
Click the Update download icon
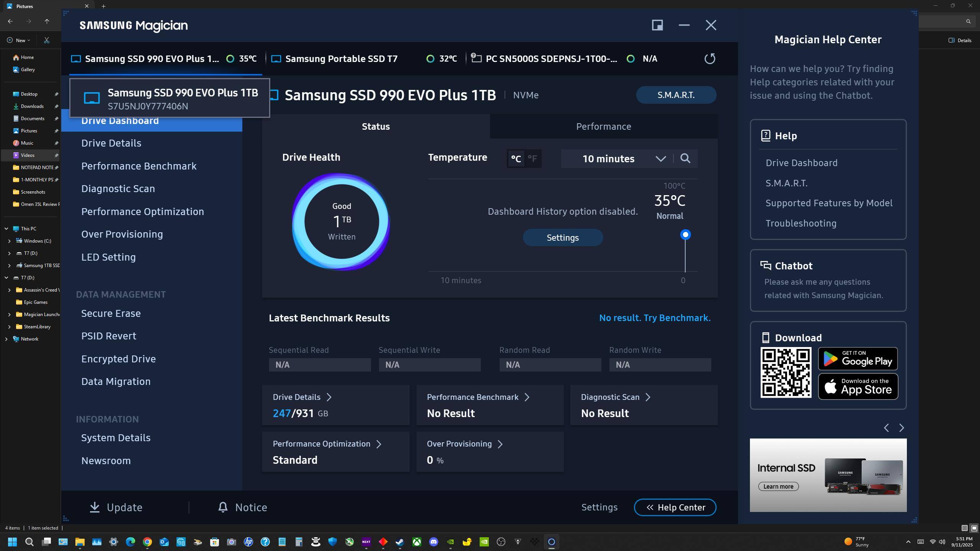tap(95, 507)
